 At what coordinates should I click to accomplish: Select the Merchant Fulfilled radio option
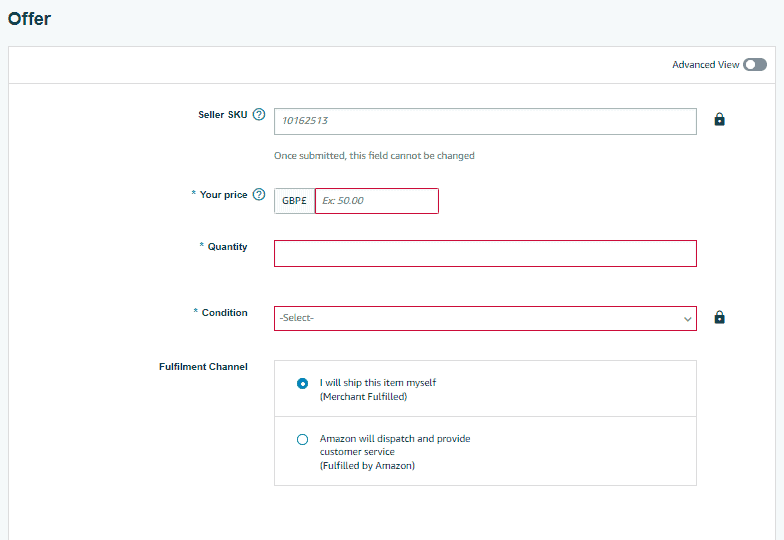[302, 384]
